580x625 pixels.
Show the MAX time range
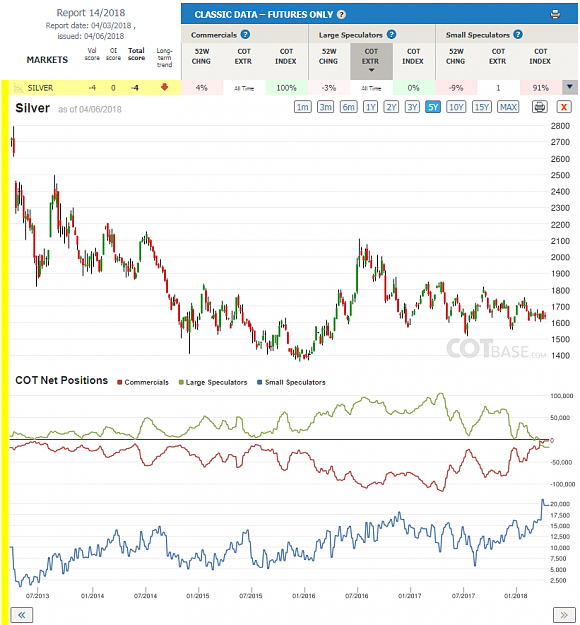point(508,107)
